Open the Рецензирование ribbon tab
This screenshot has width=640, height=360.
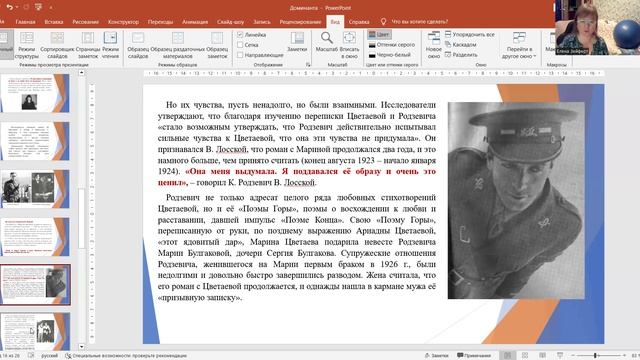[x=300, y=22]
